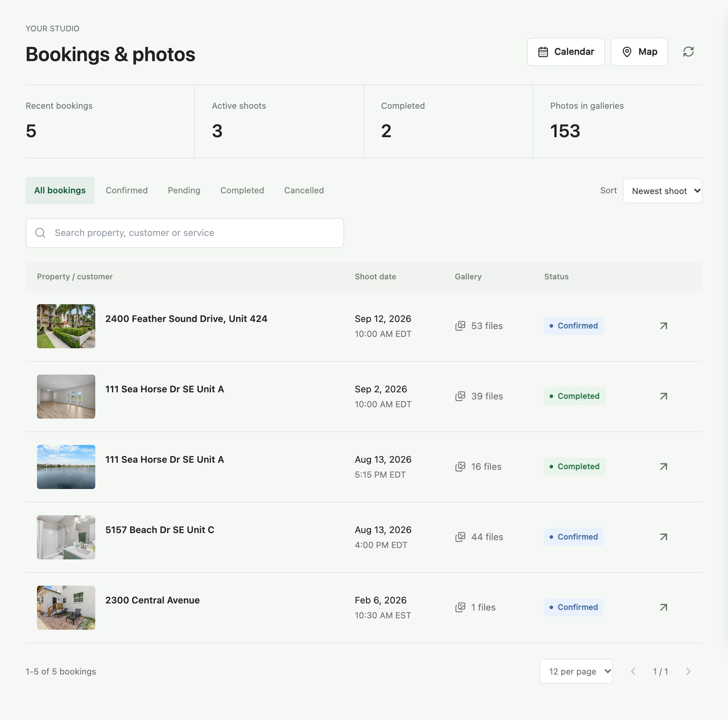Image resolution: width=728 pixels, height=720 pixels.
Task: Open the Map view button
Action: (x=639, y=52)
